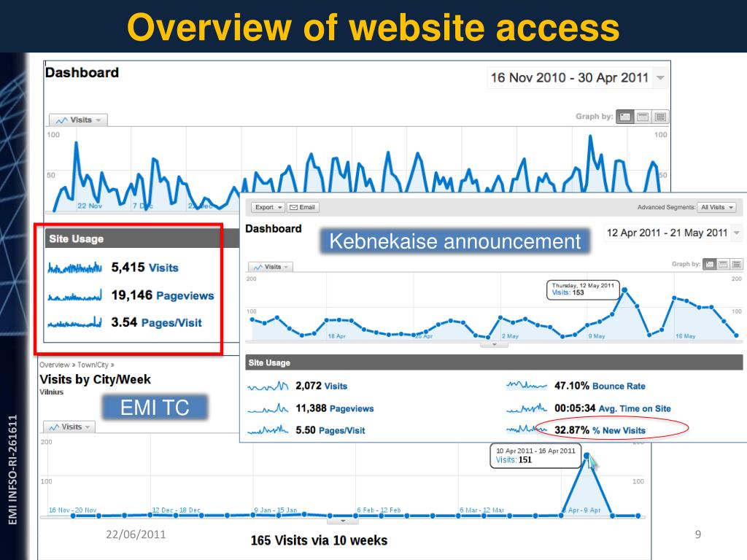The height and width of the screenshot is (560, 747).
Task: Click the Site Usage header in the Kebnekaise dashboard
Action: (x=494, y=362)
